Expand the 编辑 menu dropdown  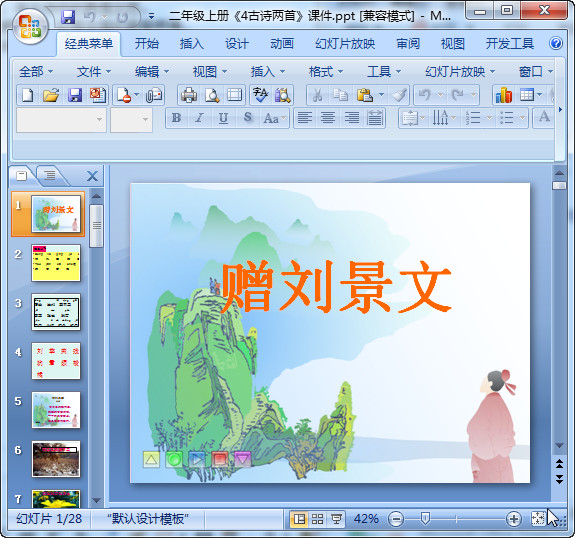click(x=152, y=72)
